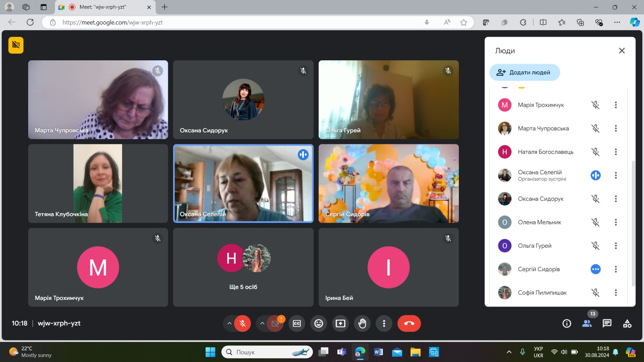Click the Додати людей button
Screen dimensions: 644x362
coord(524,72)
